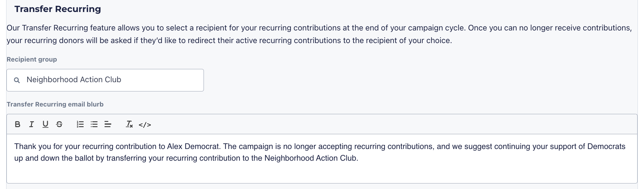Toggle bold formatting in the blurb editor

[x=18, y=124]
